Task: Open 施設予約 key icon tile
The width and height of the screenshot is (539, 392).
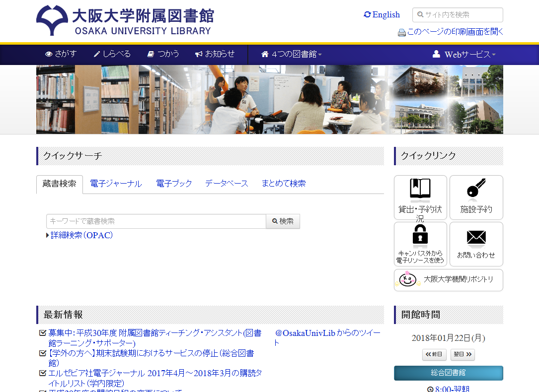Action: click(x=476, y=197)
